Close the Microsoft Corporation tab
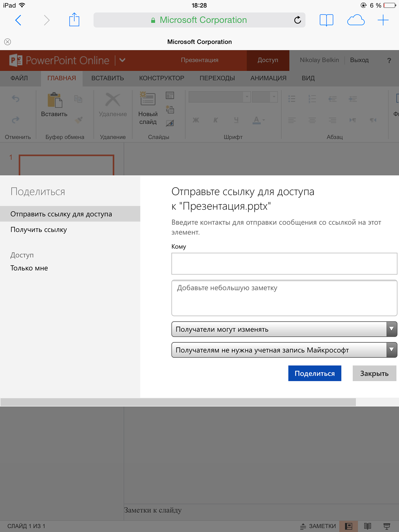The height and width of the screenshot is (532, 399). pyautogui.click(x=7, y=42)
